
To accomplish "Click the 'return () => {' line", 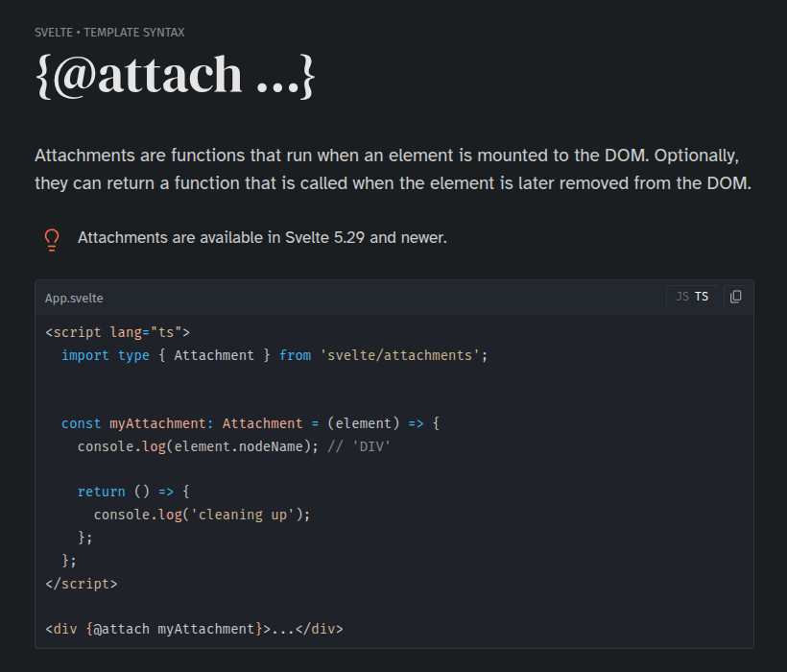I will tap(133, 492).
